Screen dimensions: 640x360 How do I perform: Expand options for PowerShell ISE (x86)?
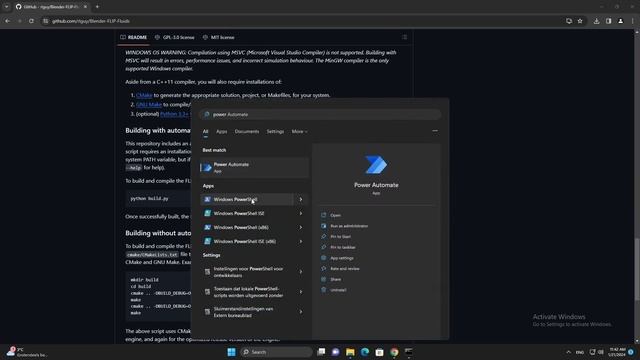tap(301, 241)
